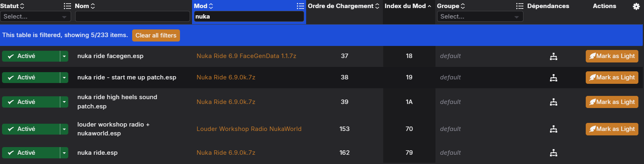Screen dimensions: 644x164
Task: Click dependencies icon for start me up patch
Action: tap(554, 78)
